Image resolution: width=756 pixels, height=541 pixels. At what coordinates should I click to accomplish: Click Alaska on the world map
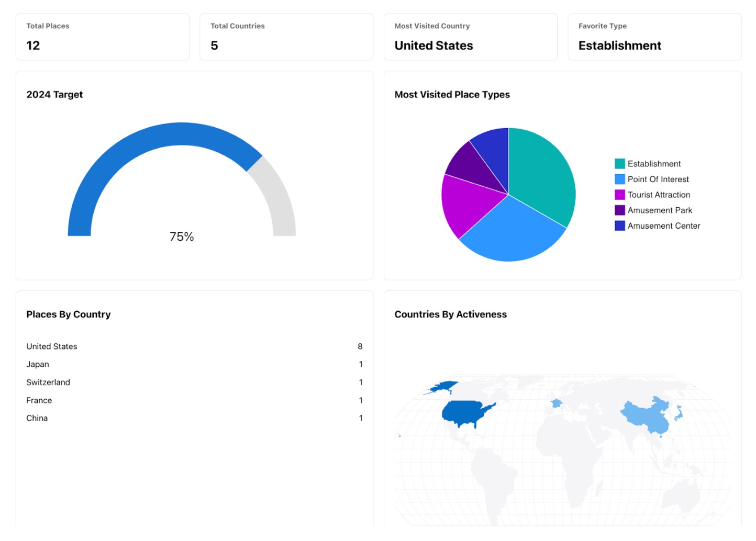click(443, 387)
